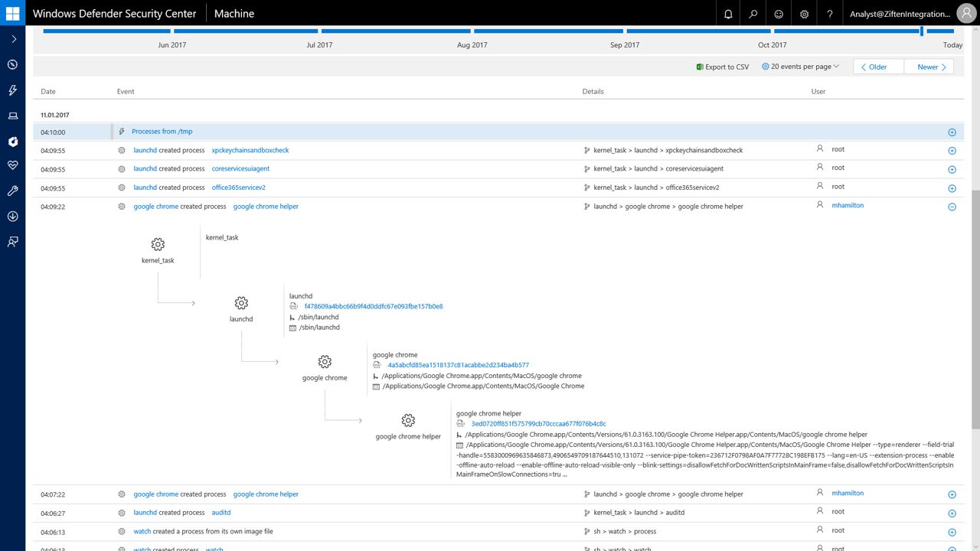Select the google chrome node gear icon
This screenshot has width=980, height=551.
pyautogui.click(x=325, y=361)
